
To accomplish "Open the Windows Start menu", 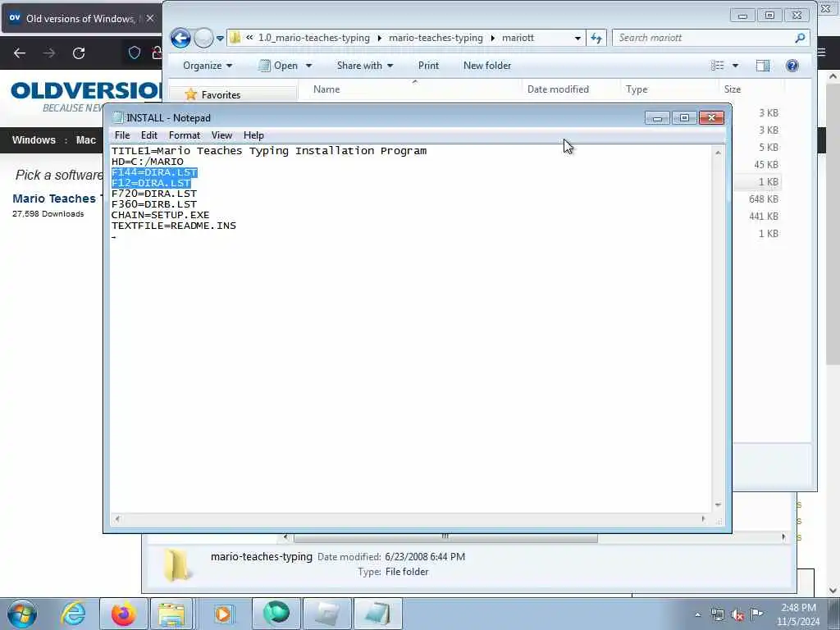I will [22, 614].
